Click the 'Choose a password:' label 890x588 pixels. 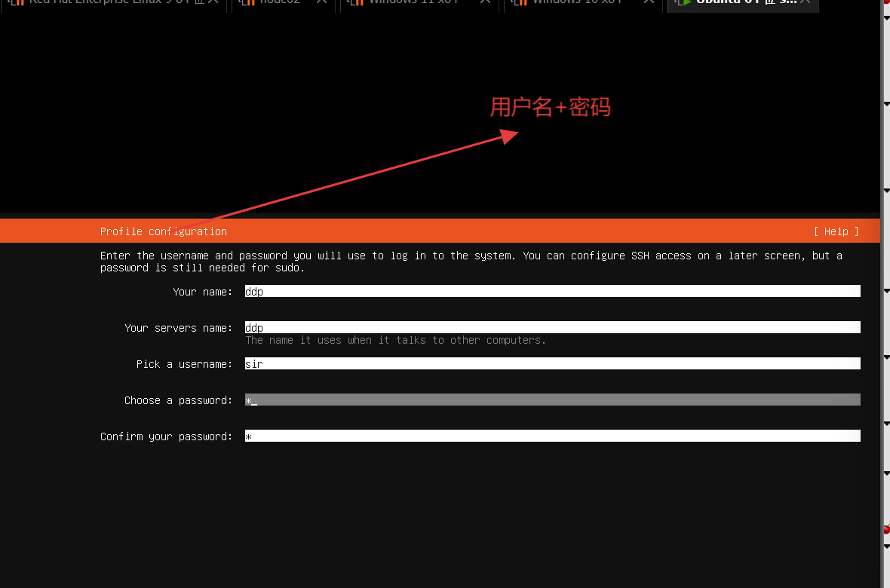click(x=178, y=401)
